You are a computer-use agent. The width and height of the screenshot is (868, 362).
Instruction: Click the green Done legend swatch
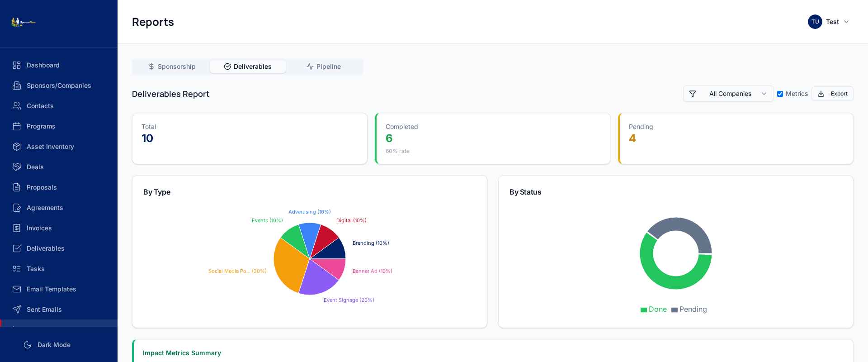(644, 310)
